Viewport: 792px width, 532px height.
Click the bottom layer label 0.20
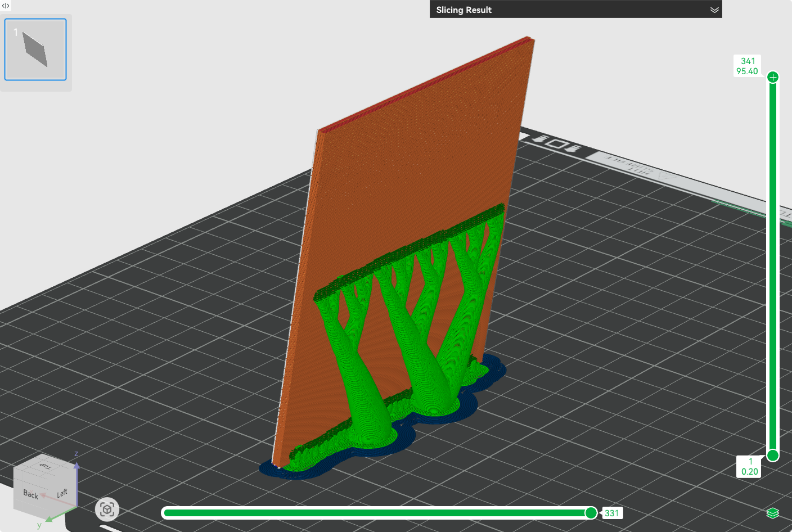coord(749,471)
